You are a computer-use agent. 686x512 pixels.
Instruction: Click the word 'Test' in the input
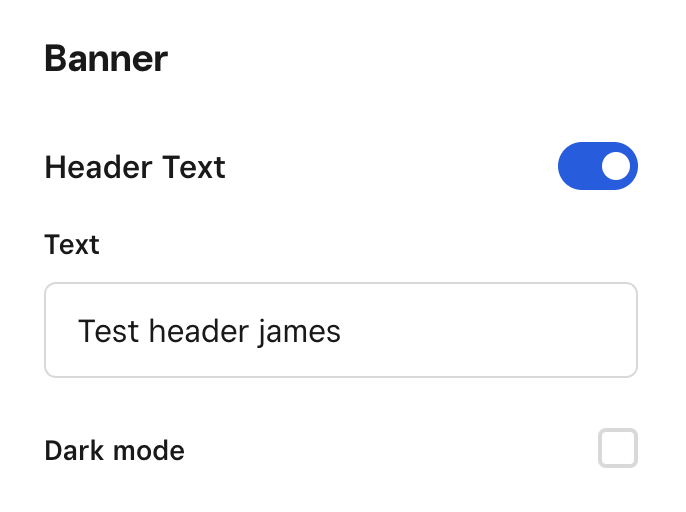click(108, 331)
